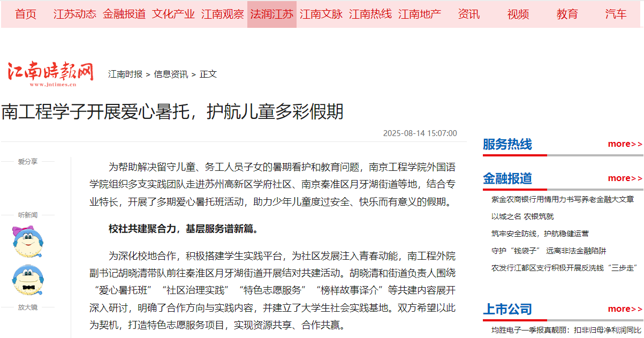The width and height of the screenshot is (644, 338).
Task: Play news with the pink-bow mascot icon
Action: (27, 242)
